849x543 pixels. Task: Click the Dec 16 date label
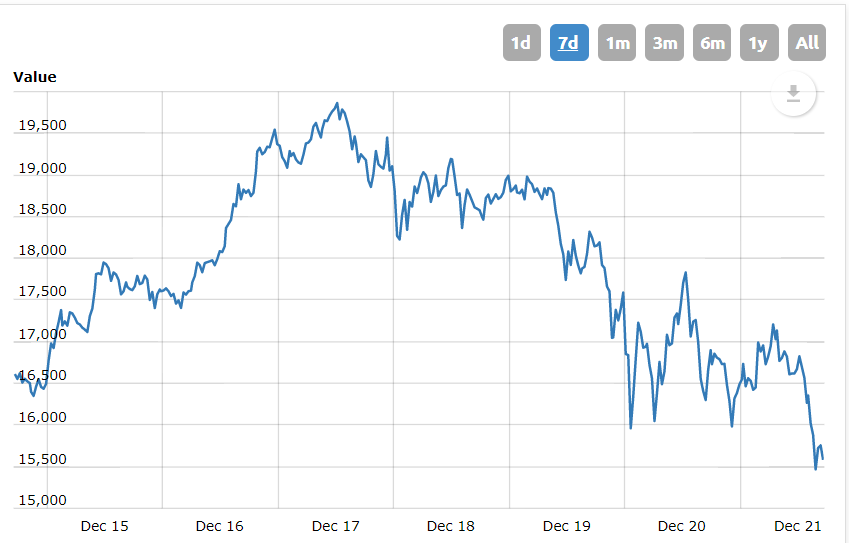pyautogui.click(x=220, y=526)
